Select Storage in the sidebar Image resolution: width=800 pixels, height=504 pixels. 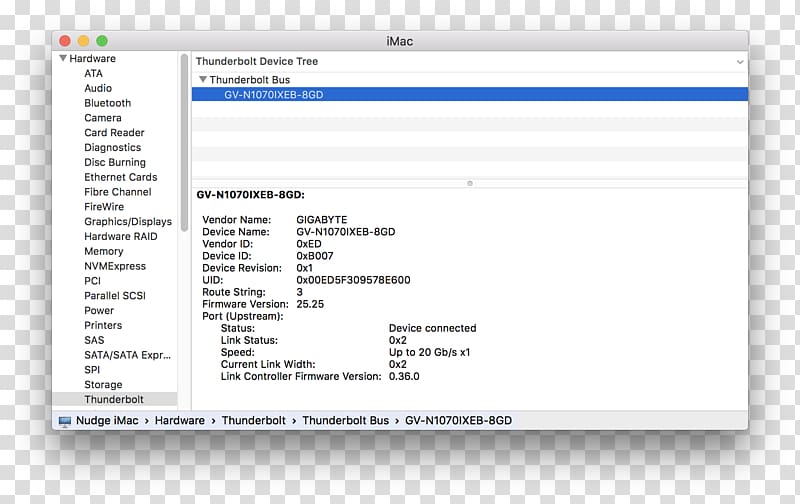pos(103,384)
